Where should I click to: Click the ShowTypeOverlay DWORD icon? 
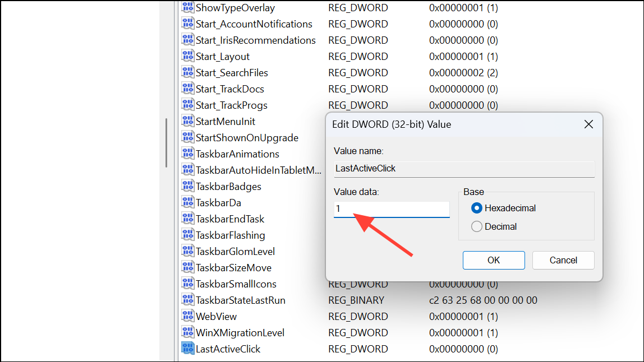[x=187, y=8]
